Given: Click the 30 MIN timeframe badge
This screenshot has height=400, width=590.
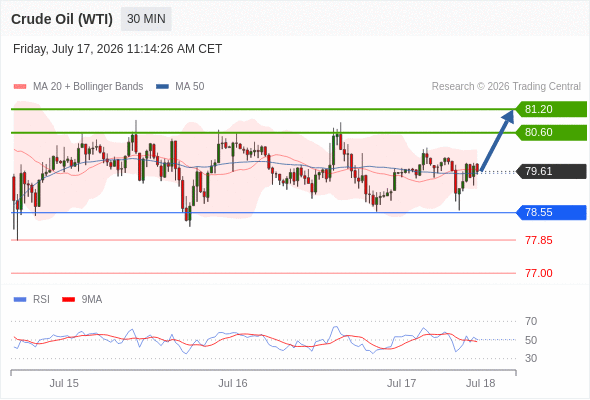Looking at the screenshot, I should pos(146,19).
